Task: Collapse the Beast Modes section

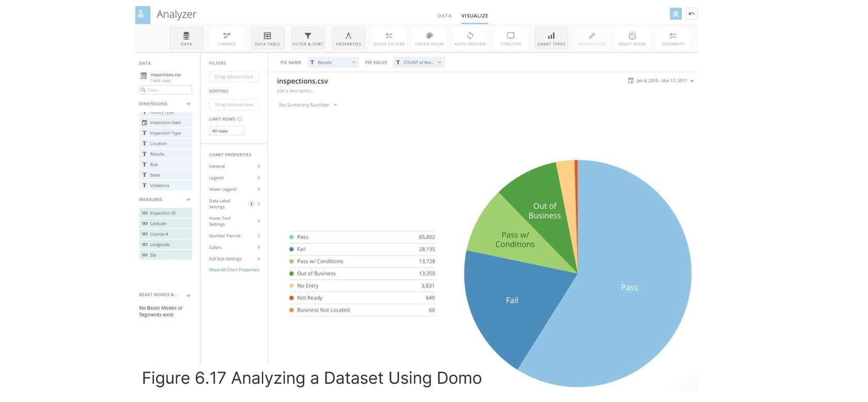Action: click(188, 295)
